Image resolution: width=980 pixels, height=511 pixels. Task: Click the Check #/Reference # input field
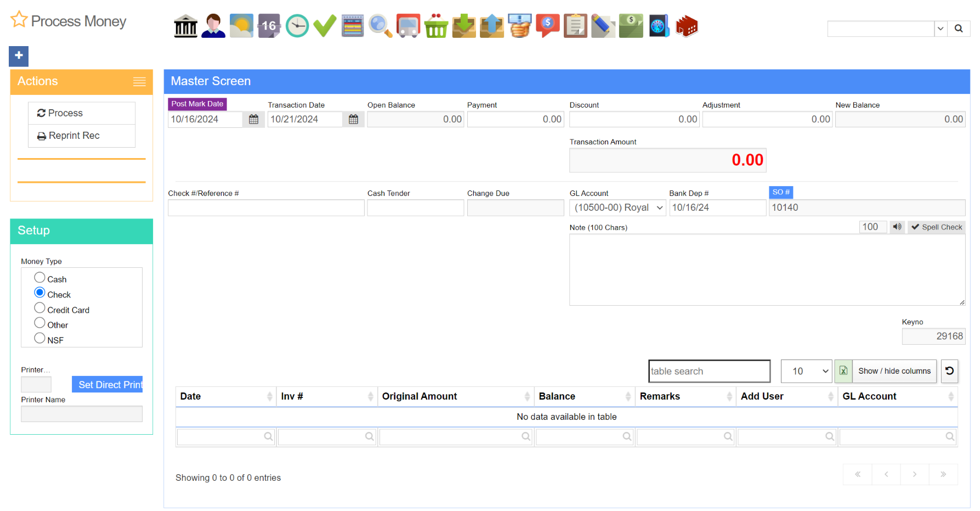(266, 207)
